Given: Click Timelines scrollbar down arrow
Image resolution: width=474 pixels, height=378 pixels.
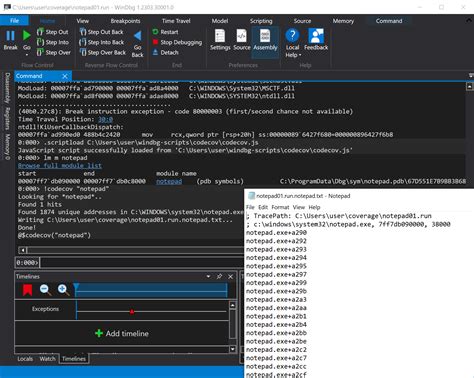Looking at the screenshot, I should click(233, 349).
